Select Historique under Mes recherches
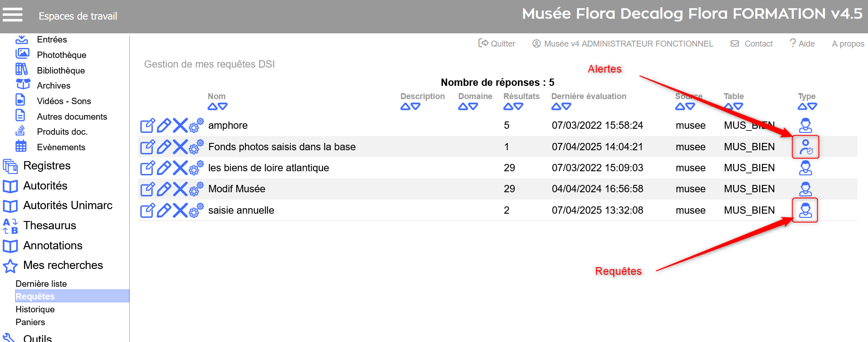This screenshot has height=342, width=868. click(x=35, y=309)
